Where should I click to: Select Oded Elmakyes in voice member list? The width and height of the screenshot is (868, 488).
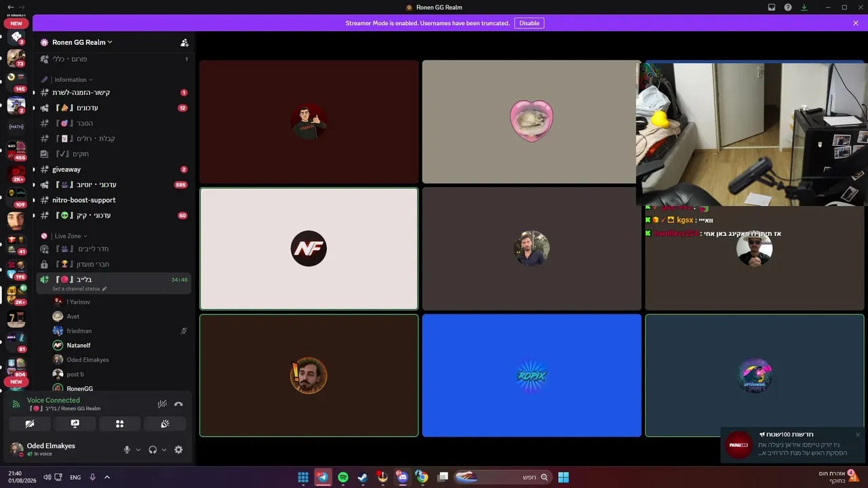(x=120, y=360)
